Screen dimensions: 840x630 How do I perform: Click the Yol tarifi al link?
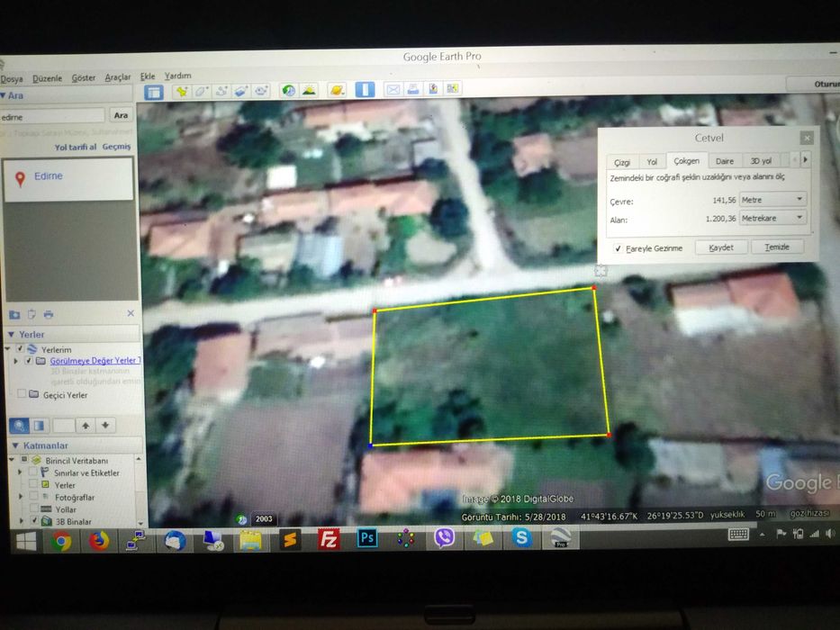(x=76, y=147)
